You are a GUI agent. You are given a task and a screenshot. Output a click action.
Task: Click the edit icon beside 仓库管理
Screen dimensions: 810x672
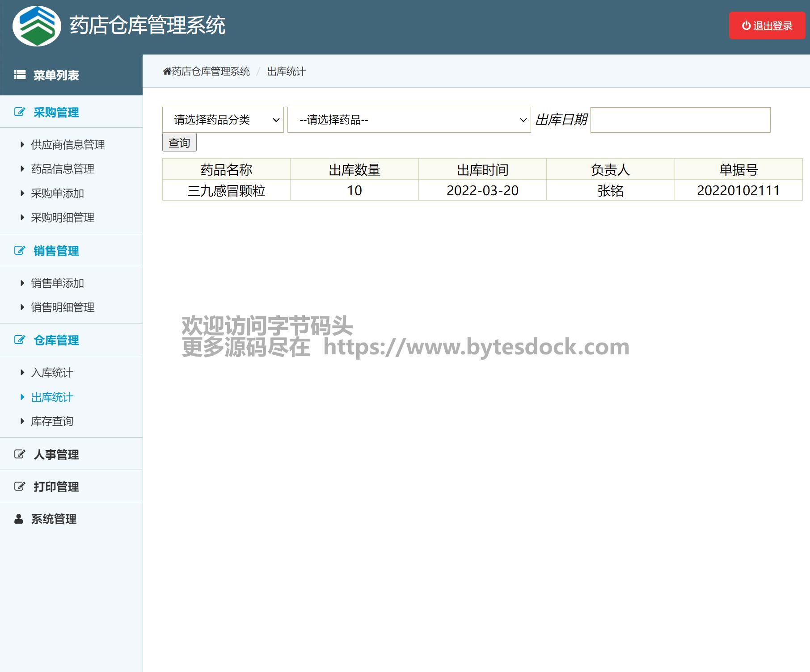click(20, 340)
